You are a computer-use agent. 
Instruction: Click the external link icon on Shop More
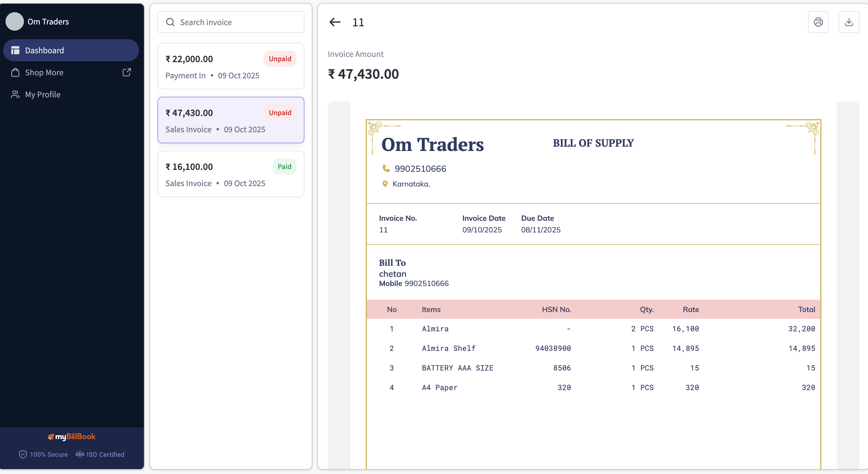point(127,72)
